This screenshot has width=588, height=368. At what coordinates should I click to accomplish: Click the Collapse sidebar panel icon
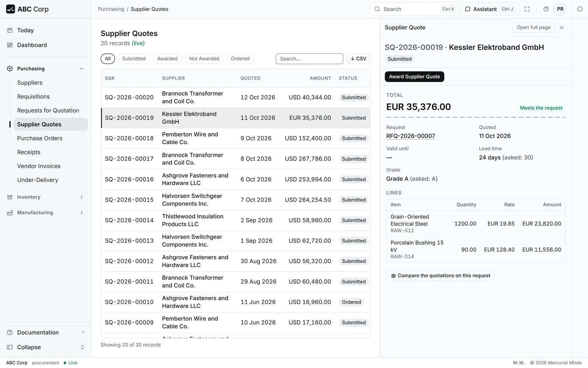(x=10, y=347)
